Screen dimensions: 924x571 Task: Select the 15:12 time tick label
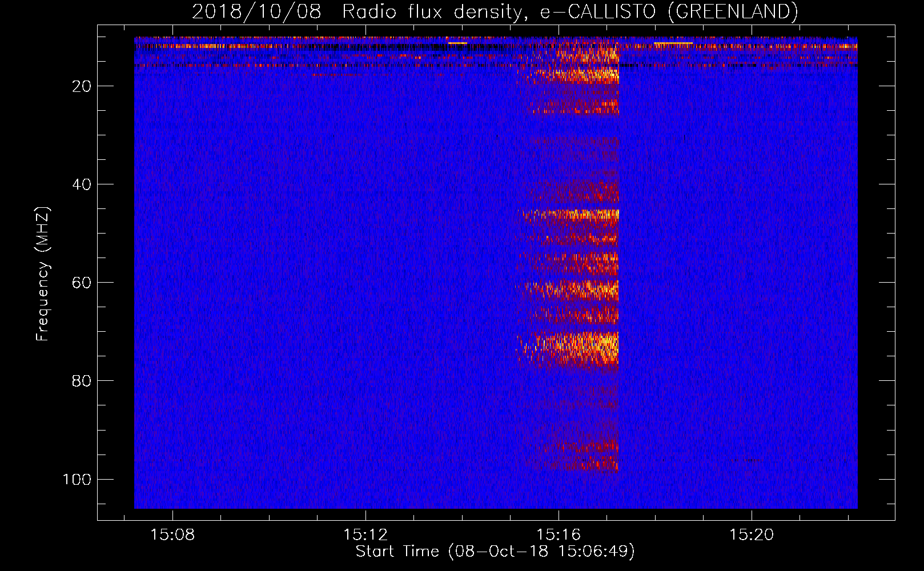coord(365,534)
